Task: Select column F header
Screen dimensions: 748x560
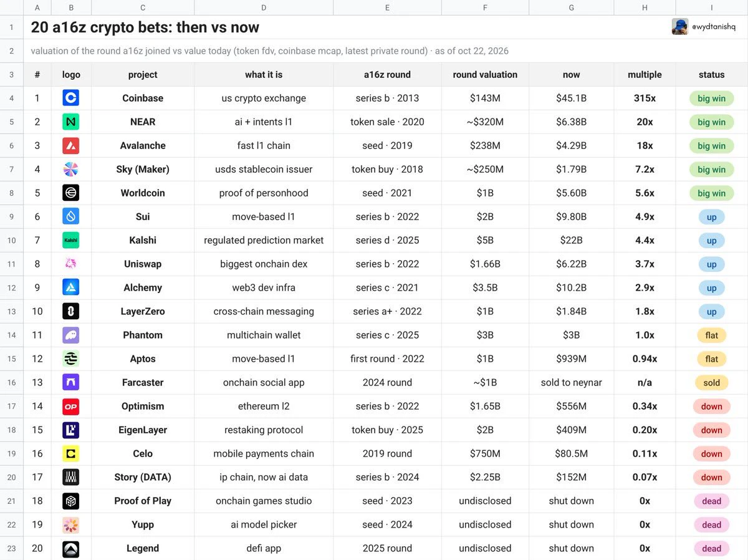Action: click(x=485, y=7)
